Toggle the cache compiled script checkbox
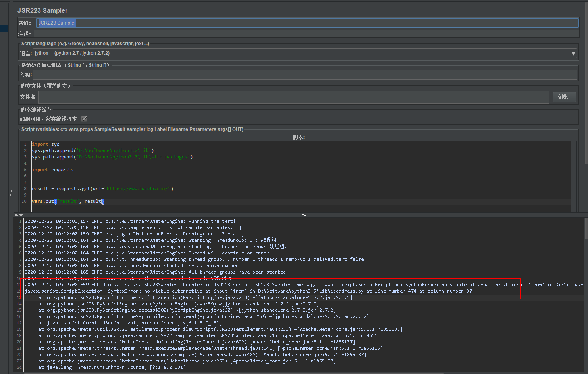Image resolution: width=588 pixels, height=374 pixels. coord(84,118)
